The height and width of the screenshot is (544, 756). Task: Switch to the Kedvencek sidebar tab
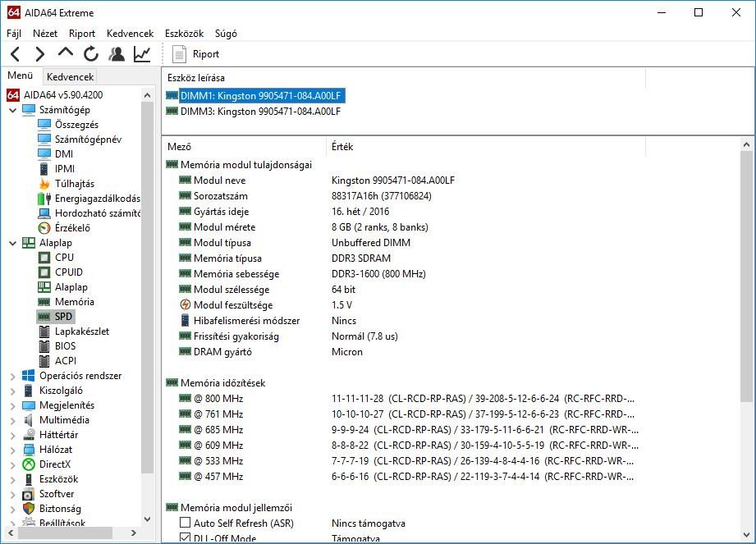tap(70, 76)
